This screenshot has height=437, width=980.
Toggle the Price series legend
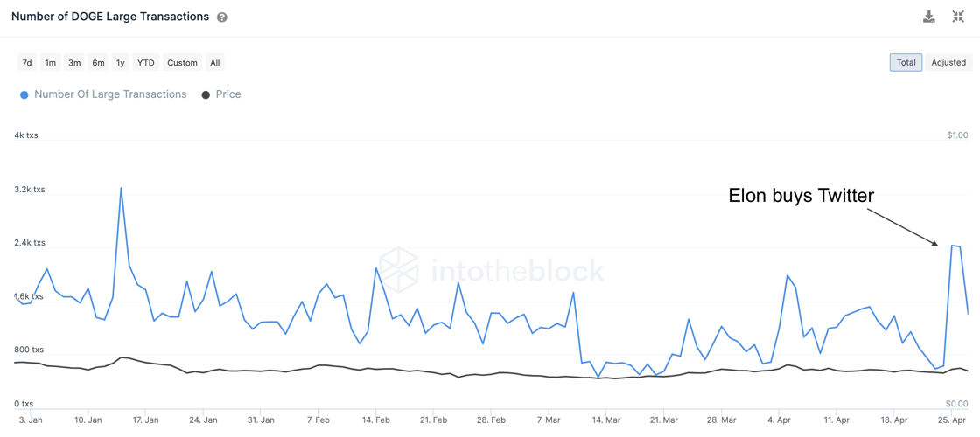coord(227,94)
